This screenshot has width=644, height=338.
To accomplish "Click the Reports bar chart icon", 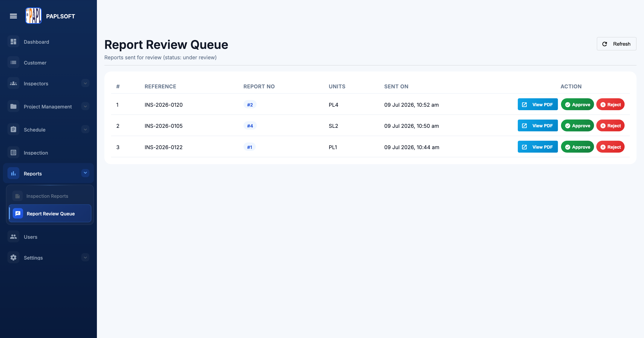I will (13, 173).
